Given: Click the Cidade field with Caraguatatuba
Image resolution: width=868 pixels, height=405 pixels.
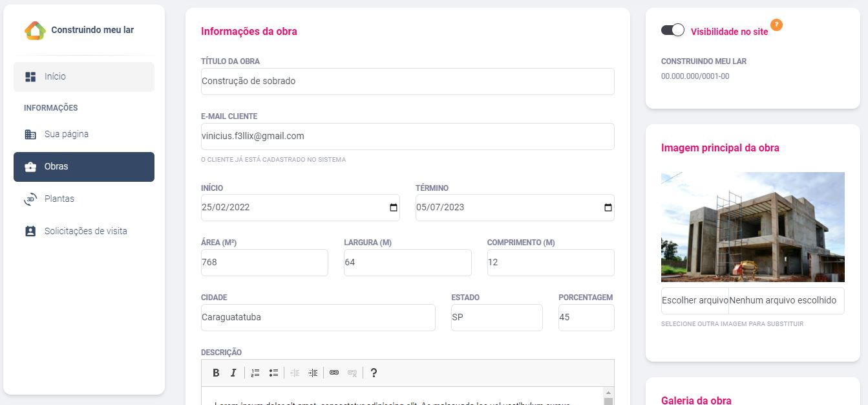Looking at the screenshot, I should 318,318.
